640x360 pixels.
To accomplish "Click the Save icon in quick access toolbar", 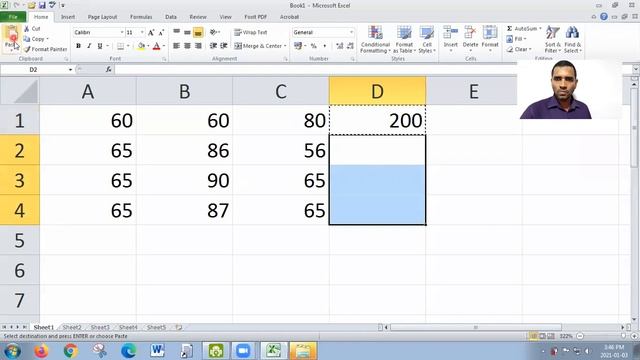I will click(42, 5).
